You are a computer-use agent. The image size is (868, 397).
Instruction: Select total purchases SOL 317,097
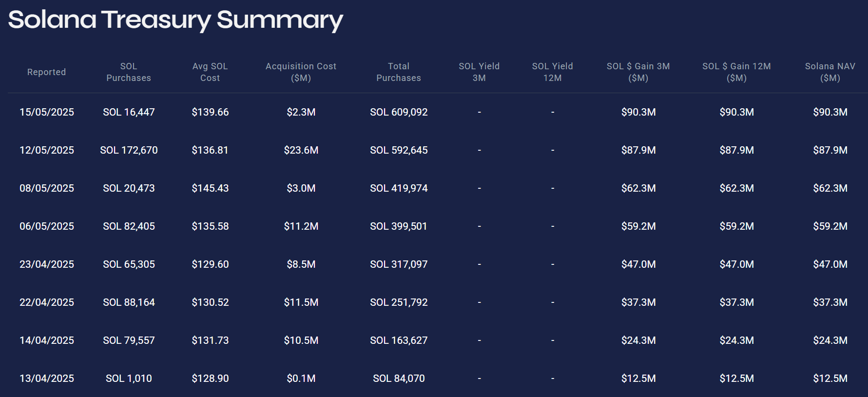click(399, 264)
